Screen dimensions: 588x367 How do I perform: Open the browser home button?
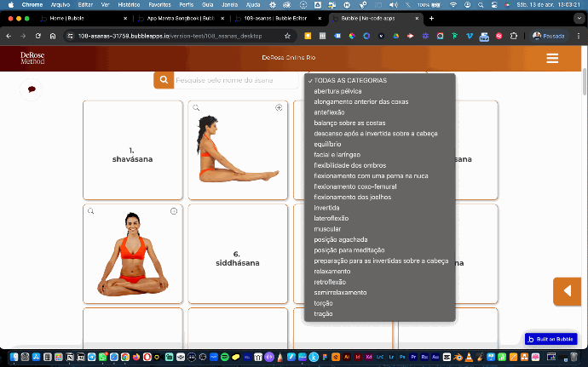point(53,36)
